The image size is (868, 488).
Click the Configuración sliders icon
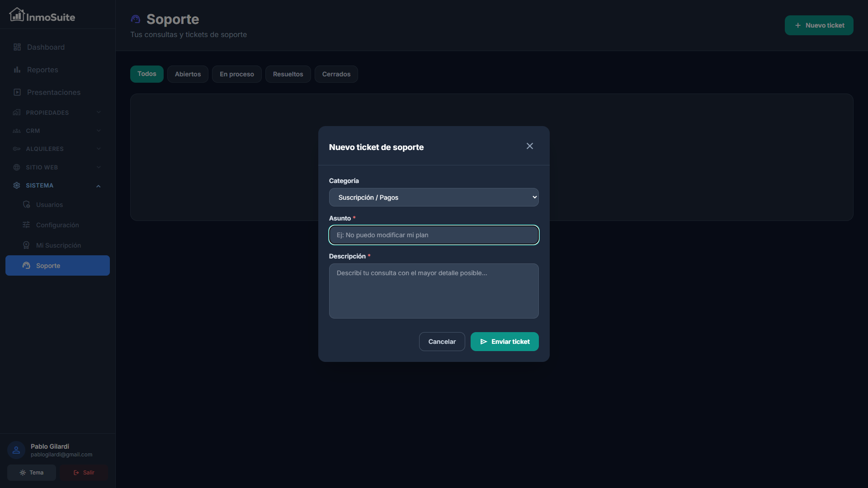[27, 225]
